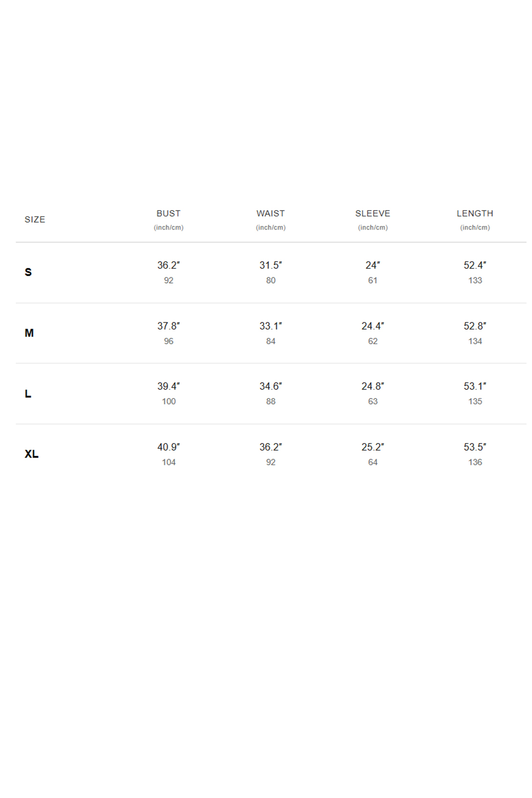Click the LENGTH column header
The width and height of the screenshot is (532, 798).
[475, 214]
